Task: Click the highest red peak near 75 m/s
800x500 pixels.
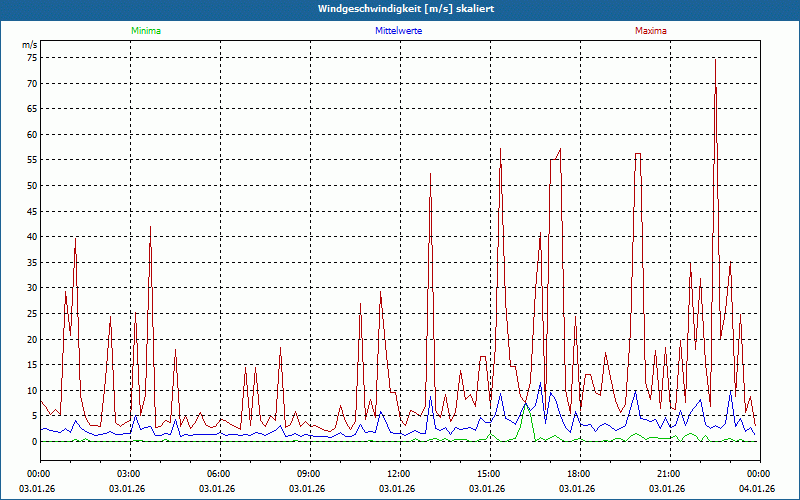Action: pos(715,61)
